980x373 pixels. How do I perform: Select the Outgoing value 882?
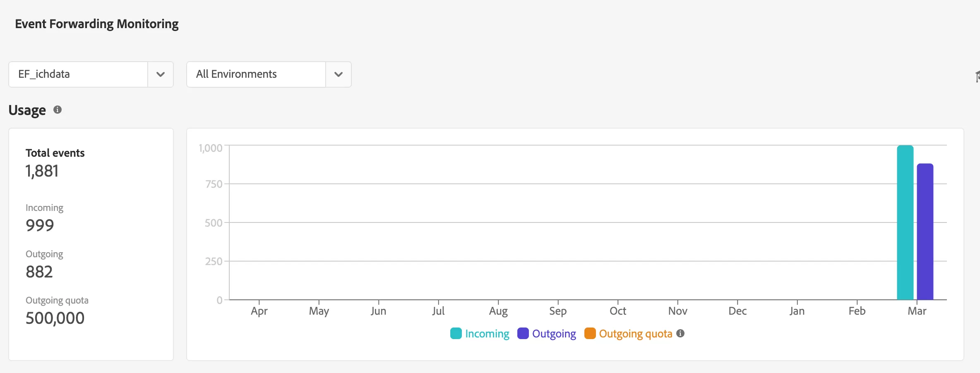click(x=39, y=272)
